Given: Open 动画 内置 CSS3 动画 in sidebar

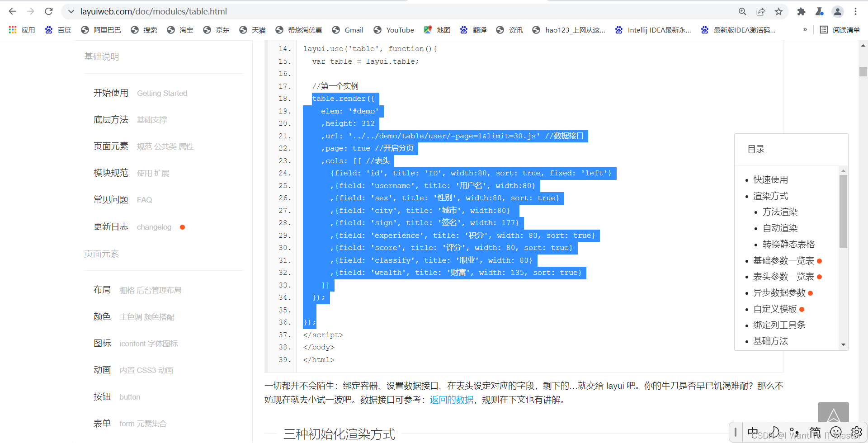Looking at the screenshot, I should point(133,370).
